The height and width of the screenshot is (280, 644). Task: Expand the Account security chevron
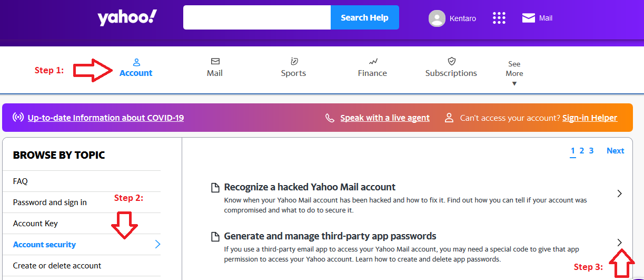click(x=157, y=244)
